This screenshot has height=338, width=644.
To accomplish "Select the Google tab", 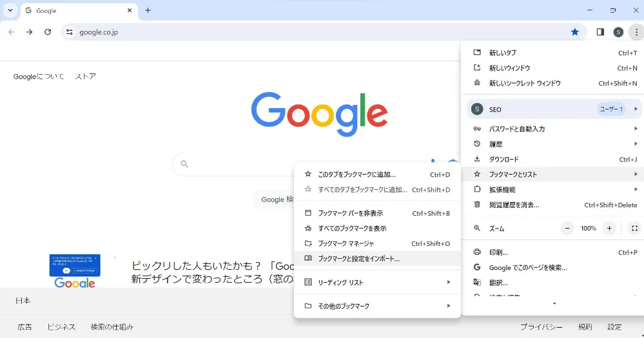I will tap(79, 11).
